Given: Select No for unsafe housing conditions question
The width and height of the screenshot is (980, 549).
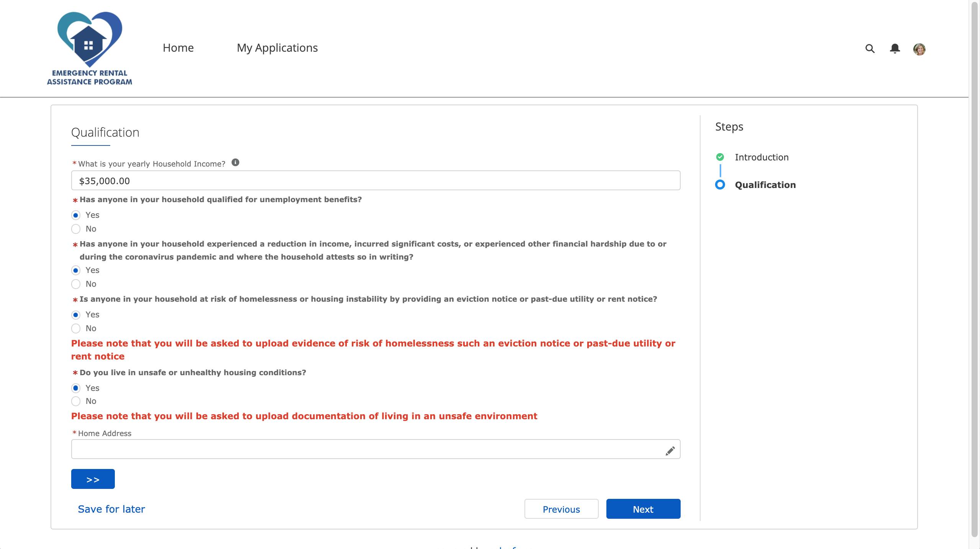Looking at the screenshot, I should pos(76,401).
